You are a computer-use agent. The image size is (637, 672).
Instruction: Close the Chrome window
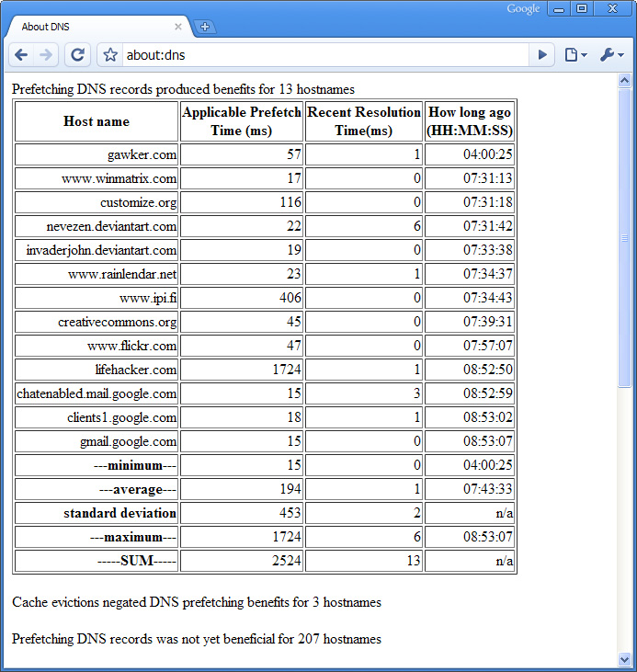pos(612,9)
